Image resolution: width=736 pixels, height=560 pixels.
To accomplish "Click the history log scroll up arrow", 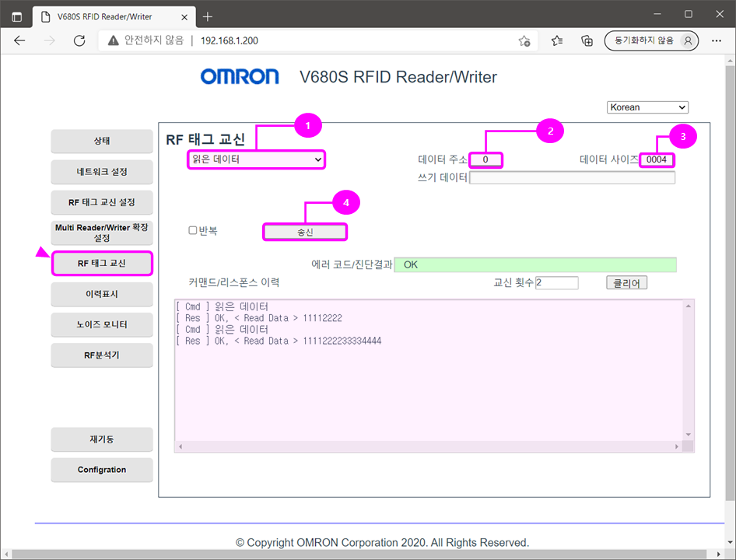I will [x=689, y=306].
